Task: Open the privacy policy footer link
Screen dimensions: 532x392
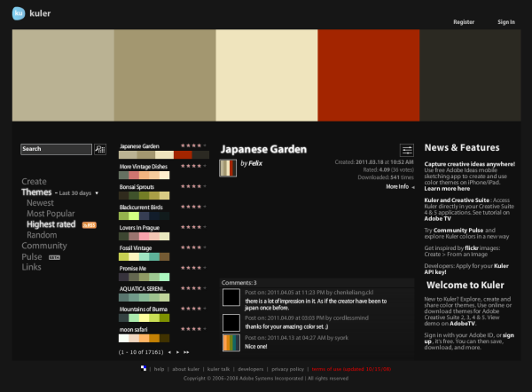Action: click(287, 369)
